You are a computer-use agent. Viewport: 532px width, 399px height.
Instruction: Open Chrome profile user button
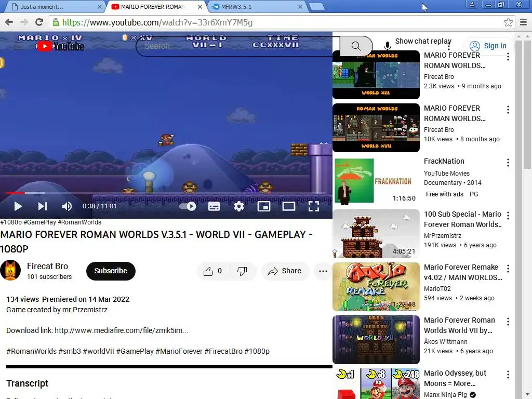(x=472, y=4)
